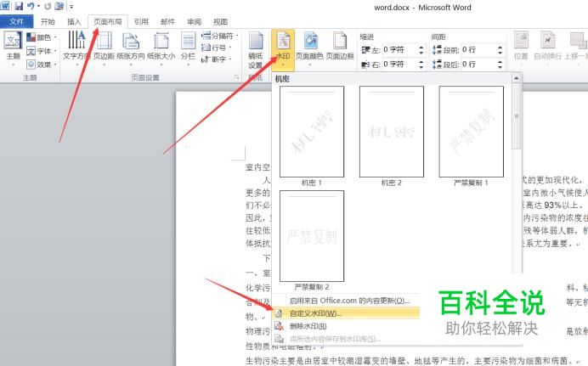Screen dimensions: 588x366
Task: Open the theme 颜色 (Colors) dropdown
Action: tap(42, 37)
